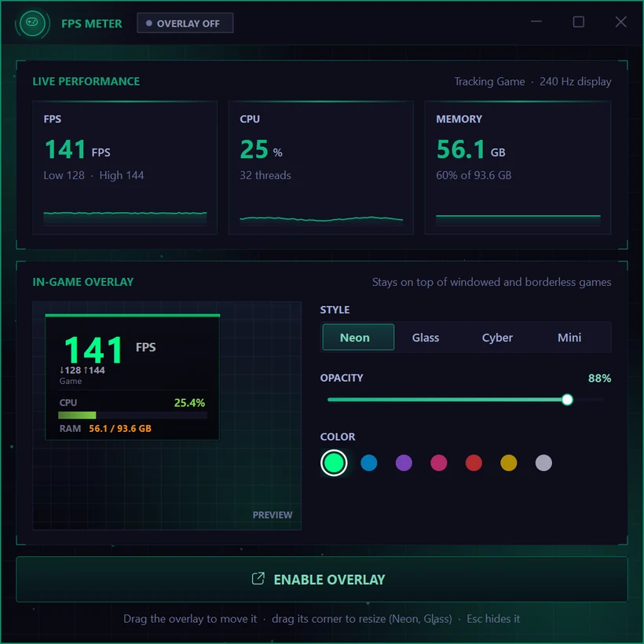
Task: Click the 'Esc hides it' hint text
Action: pyautogui.click(x=493, y=619)
